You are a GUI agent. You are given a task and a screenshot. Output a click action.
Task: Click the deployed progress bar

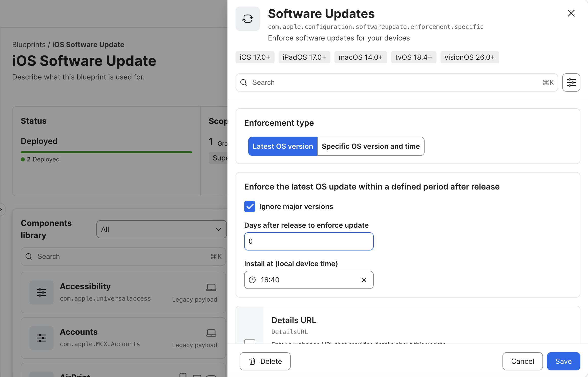pyautogui.click(x=106, y=152)
